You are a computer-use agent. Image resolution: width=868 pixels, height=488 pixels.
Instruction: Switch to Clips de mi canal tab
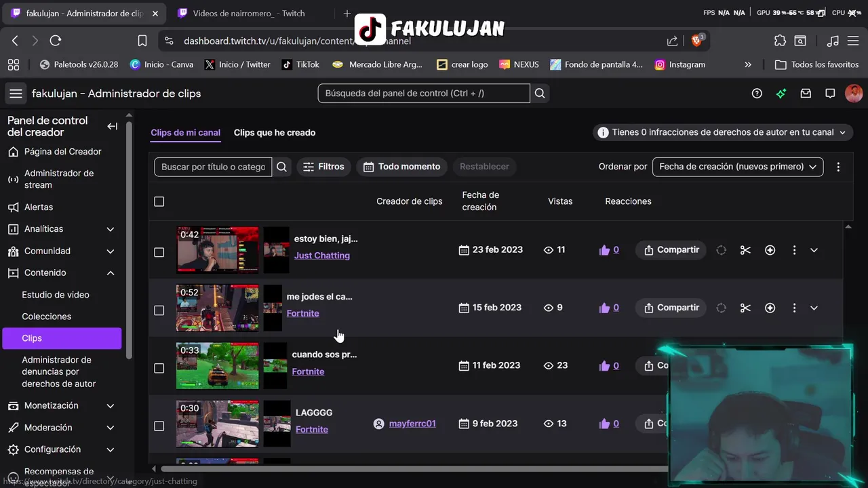tap(185, 133)
